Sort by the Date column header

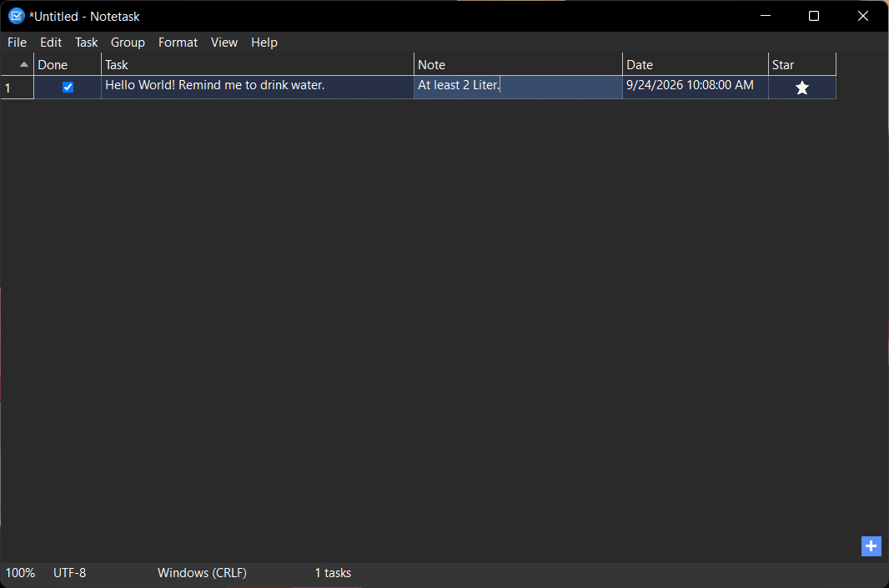tap(695, 65)
